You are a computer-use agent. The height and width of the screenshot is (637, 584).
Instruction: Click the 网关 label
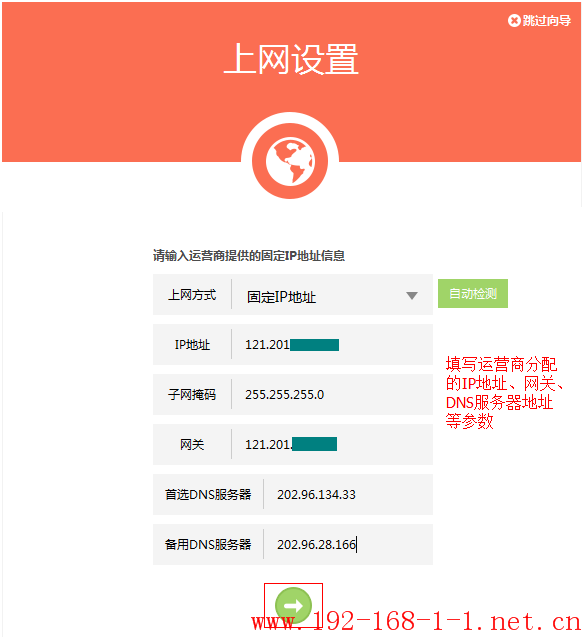(192, 444)
